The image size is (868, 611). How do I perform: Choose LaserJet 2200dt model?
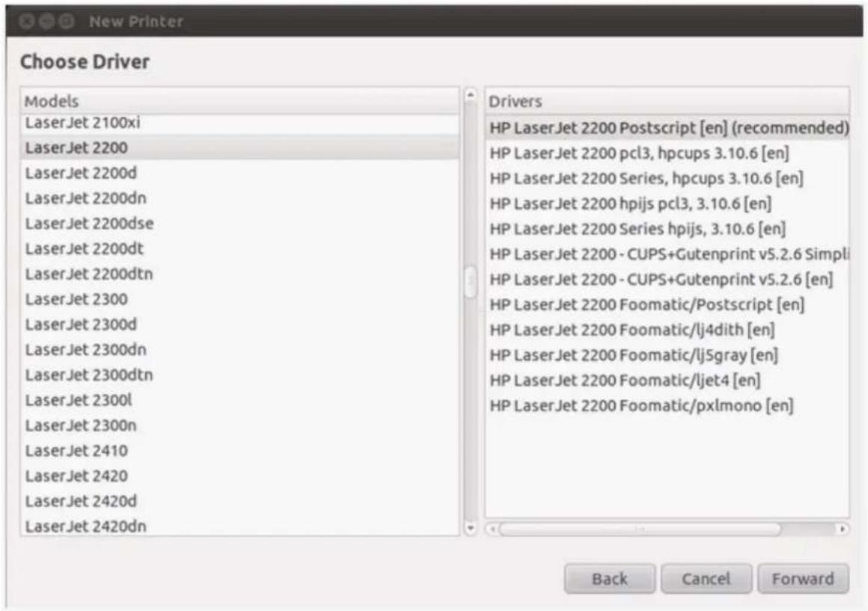[239, 249]
